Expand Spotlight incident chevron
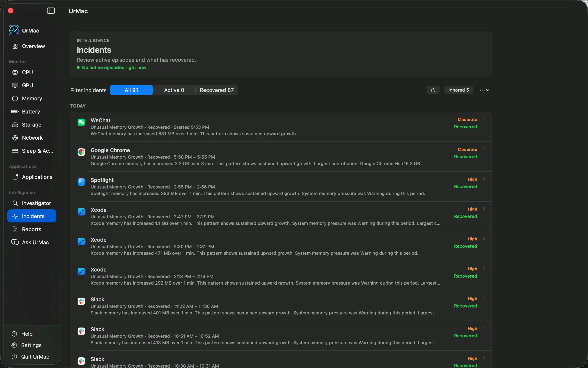 point(484,179)
